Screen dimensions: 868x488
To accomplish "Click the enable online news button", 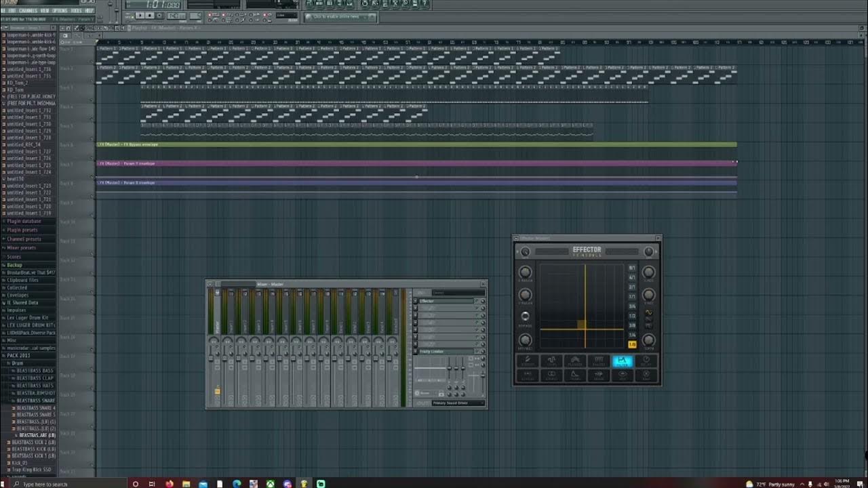I will pyautogui.click(x=340, y=16).
